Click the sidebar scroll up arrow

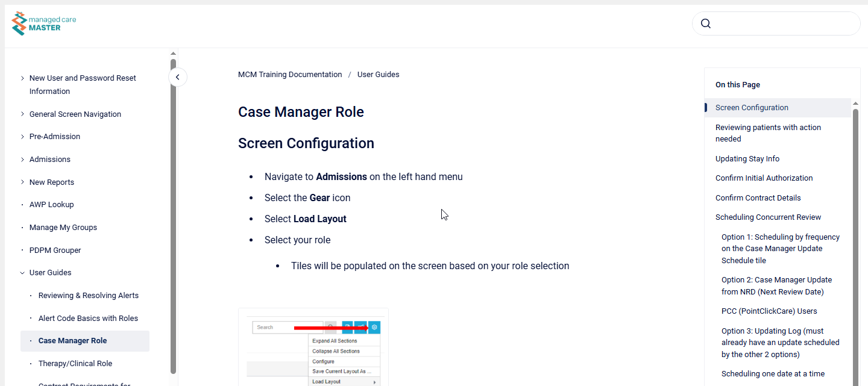click(x=173, y=54)
